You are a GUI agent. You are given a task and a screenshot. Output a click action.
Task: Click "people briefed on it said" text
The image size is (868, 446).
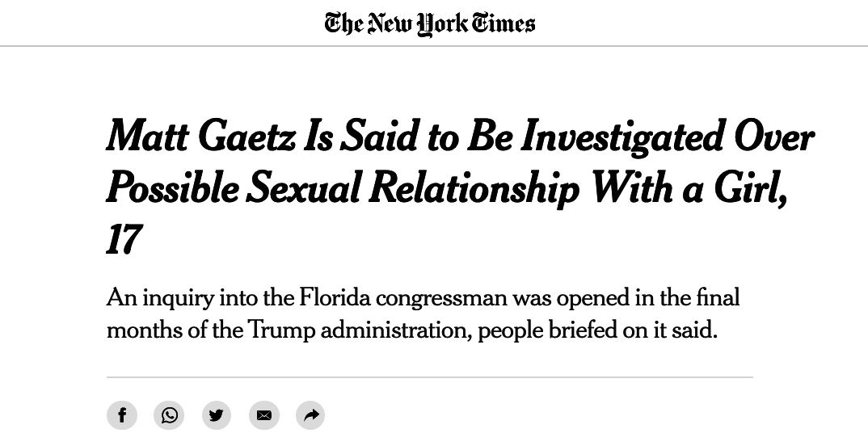click(596, 330)
